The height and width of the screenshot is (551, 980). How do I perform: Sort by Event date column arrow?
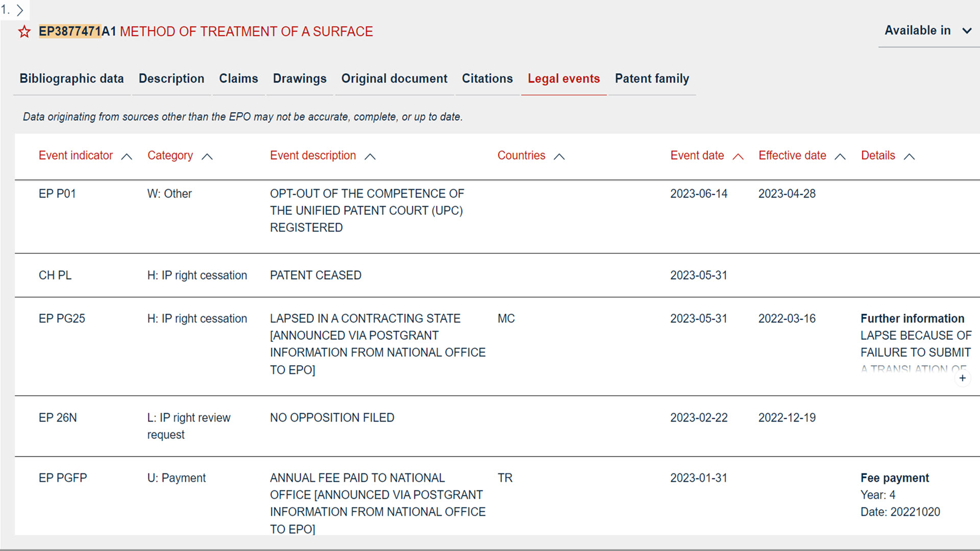coord(738,157)
